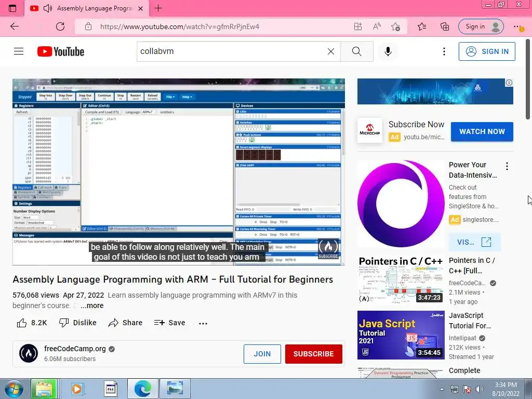Go to the YouTube home logo
The image size is (532, 399).
61,51
